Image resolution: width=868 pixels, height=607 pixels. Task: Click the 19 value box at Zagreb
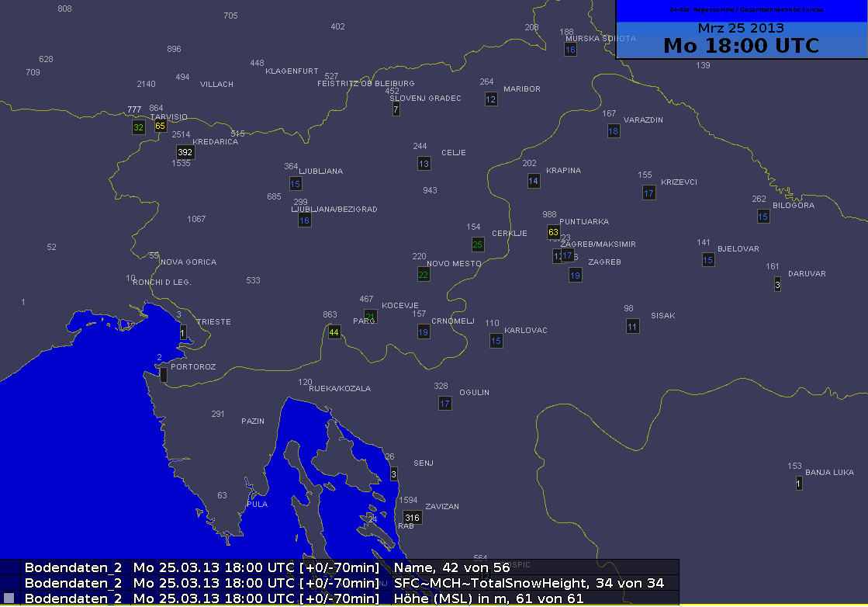click(x=575, y=276)
